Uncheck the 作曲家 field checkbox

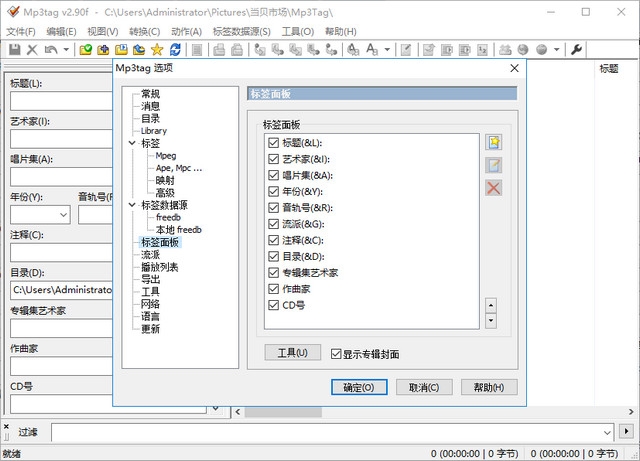coord(274,288)
